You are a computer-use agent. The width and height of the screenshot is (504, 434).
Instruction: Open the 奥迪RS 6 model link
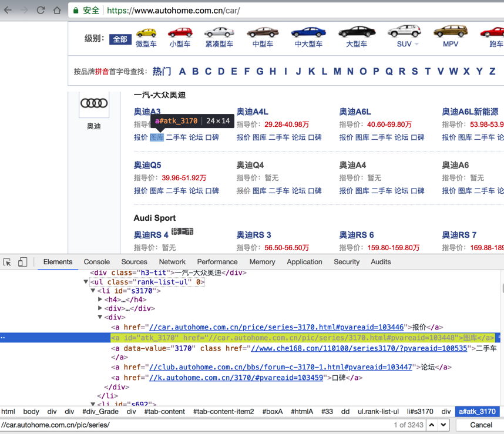(357, 235)
